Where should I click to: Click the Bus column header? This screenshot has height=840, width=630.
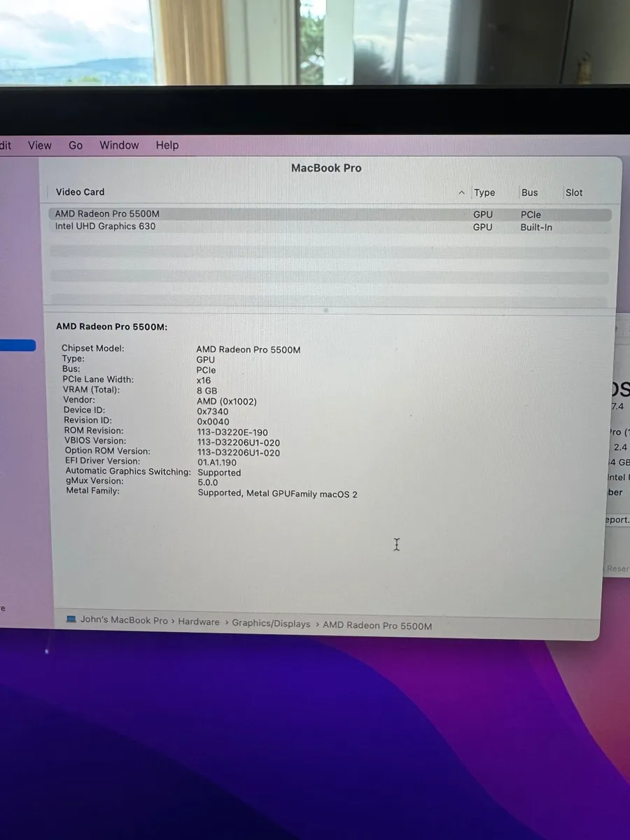point(530,192)
